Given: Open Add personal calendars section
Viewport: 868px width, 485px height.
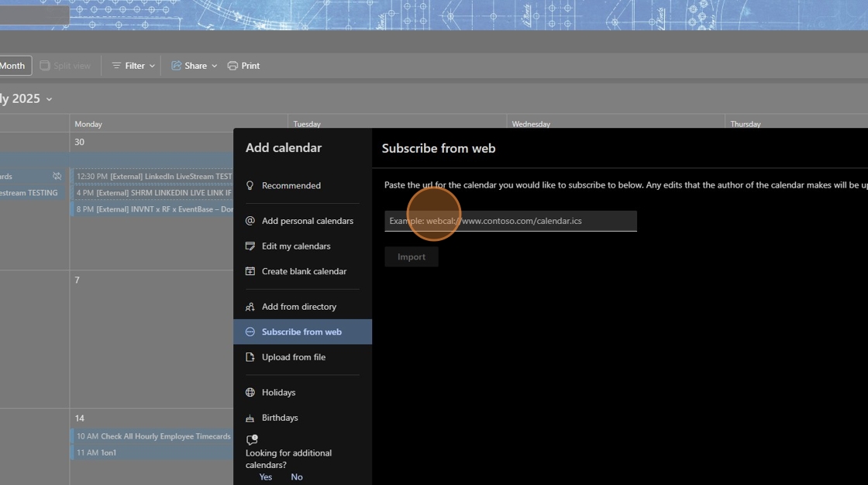Looking at the screenshot, I should coord(307,221).
